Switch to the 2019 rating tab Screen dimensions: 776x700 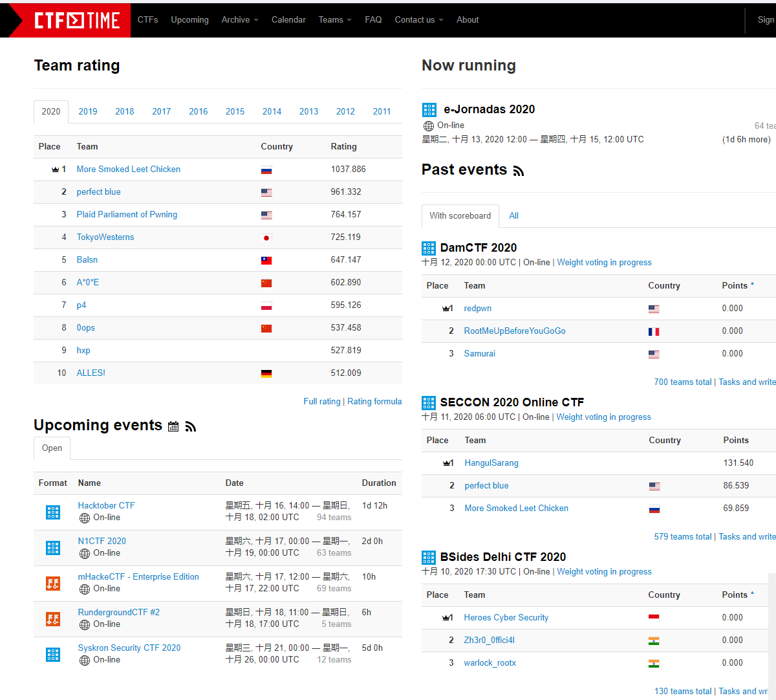point(88,112)
